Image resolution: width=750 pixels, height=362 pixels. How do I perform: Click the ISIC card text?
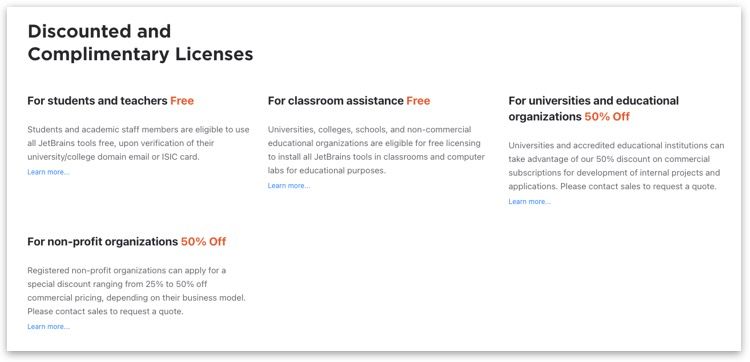tap(179, 157)
